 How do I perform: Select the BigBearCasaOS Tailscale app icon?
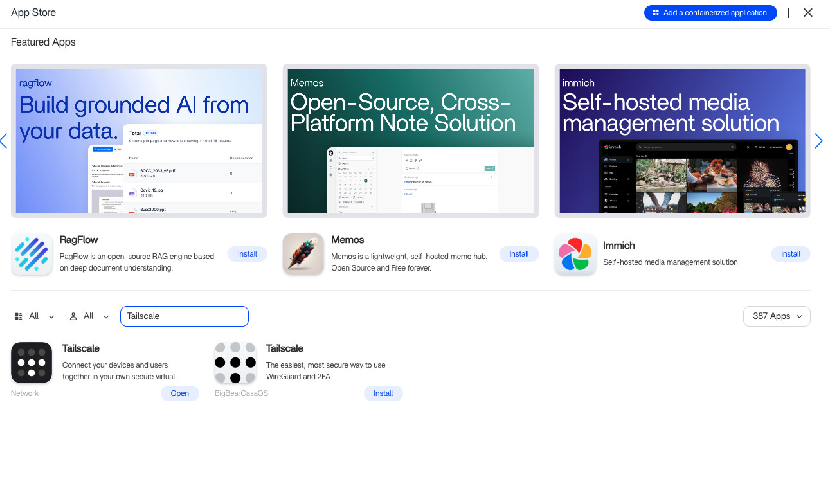pos(235,363)
